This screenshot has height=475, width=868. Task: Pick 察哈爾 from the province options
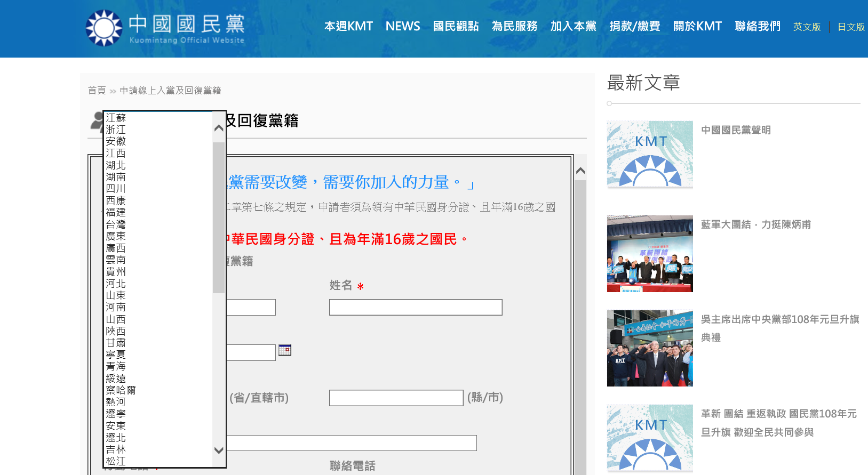[121, 390]
